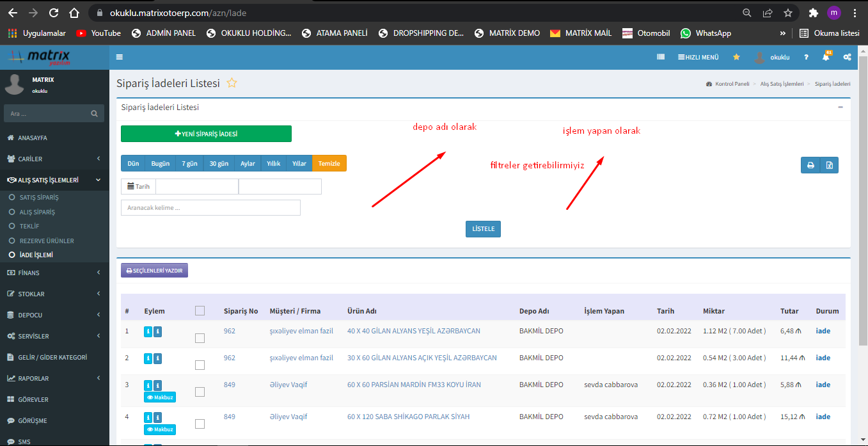The width and height of the screenshot is (868, 446).
Task: Open HIZLI MENÜ in top bar
Action: click(x=698, y=57)
